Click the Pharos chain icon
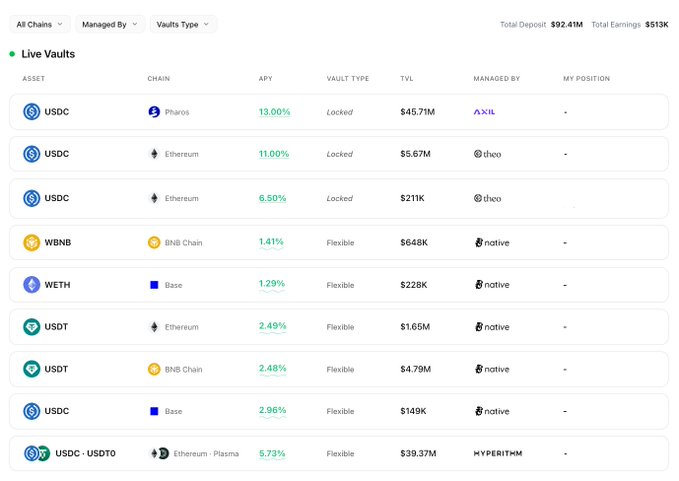This screenshot has width=679, height=481. pyautogui.click(x=154, y=112)
